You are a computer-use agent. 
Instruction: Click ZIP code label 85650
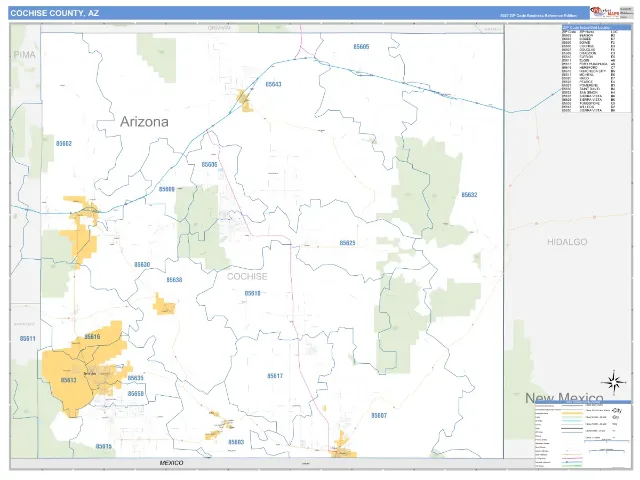pos(136,394)
